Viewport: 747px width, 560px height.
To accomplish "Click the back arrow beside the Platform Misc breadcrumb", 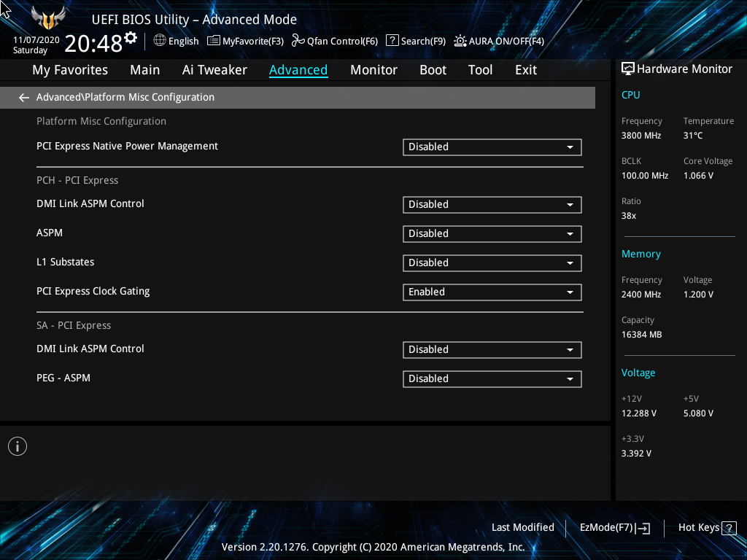I will 24,98.
